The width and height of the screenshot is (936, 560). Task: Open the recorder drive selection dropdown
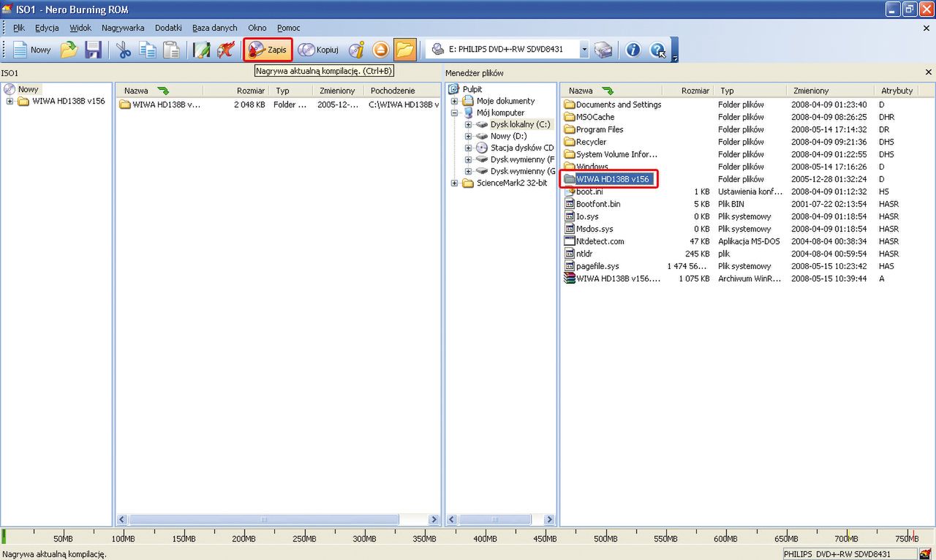click(x=584, y=50)
